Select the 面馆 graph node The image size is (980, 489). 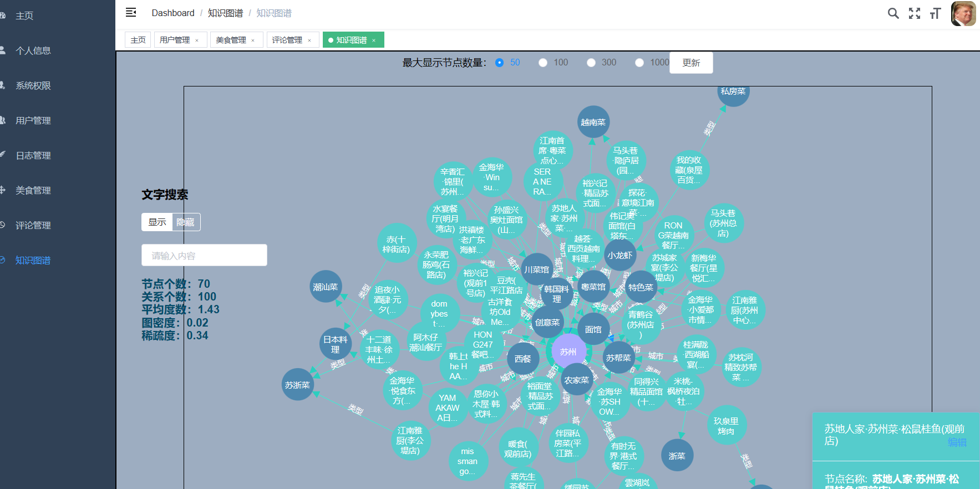tap(593, 329)
